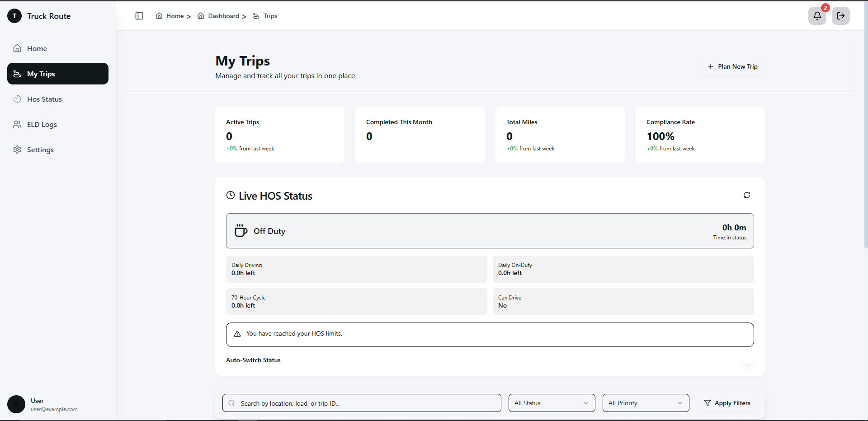Click the Home house icon in sidebar

[17, 48]
